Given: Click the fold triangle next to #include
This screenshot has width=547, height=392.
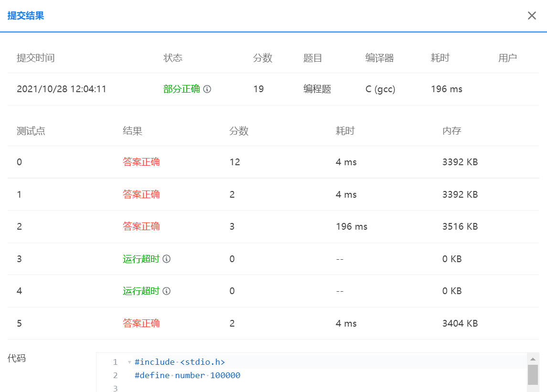Looking at the screenshot, I should (x=129, y=362).
